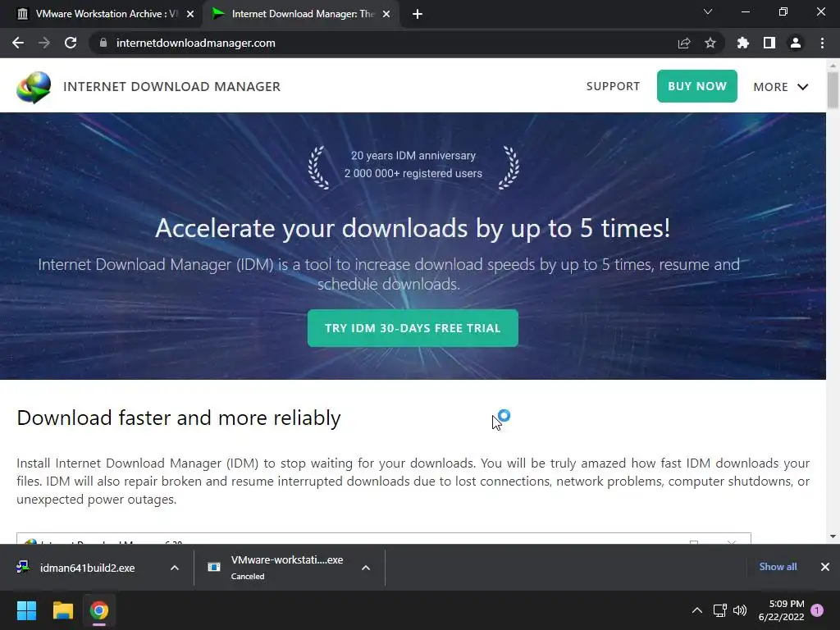The height and width of the screenshot is (630, 840).
Task: Click the scrollbar down arrow
Action: pos(833,536)
